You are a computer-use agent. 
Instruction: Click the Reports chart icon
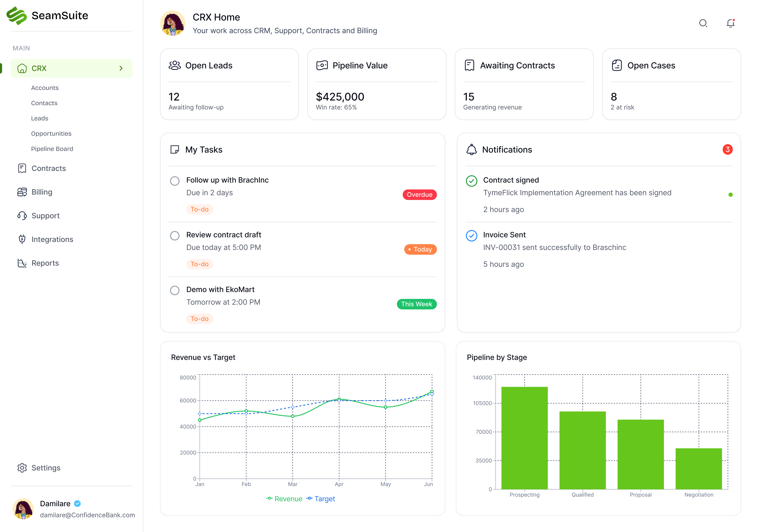click(22, 263)
